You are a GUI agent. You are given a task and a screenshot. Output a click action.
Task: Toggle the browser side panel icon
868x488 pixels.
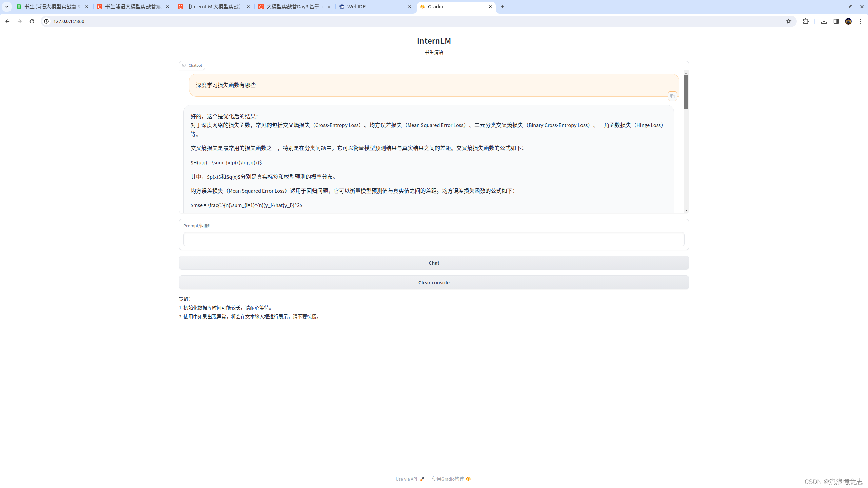(836, 21)
